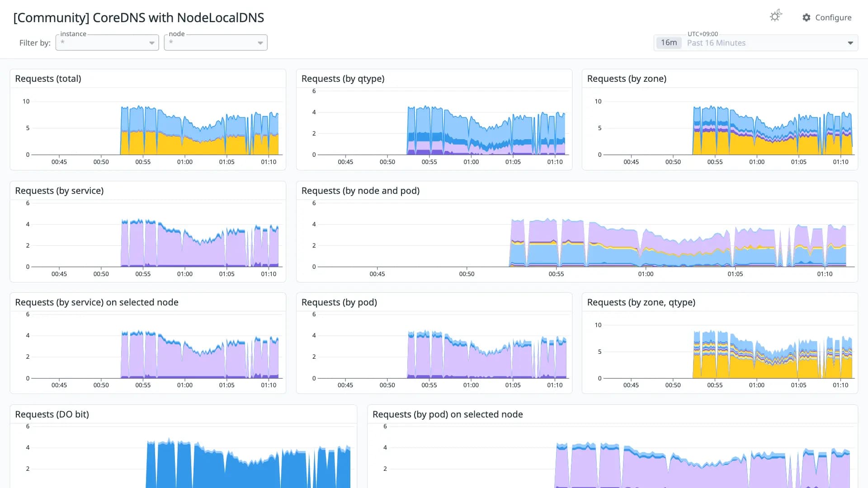Image resolution: width=868 pixels, height=488 pixels.
Task: Expand the instance filter dropdown
Action: click(x=107, y=42)
